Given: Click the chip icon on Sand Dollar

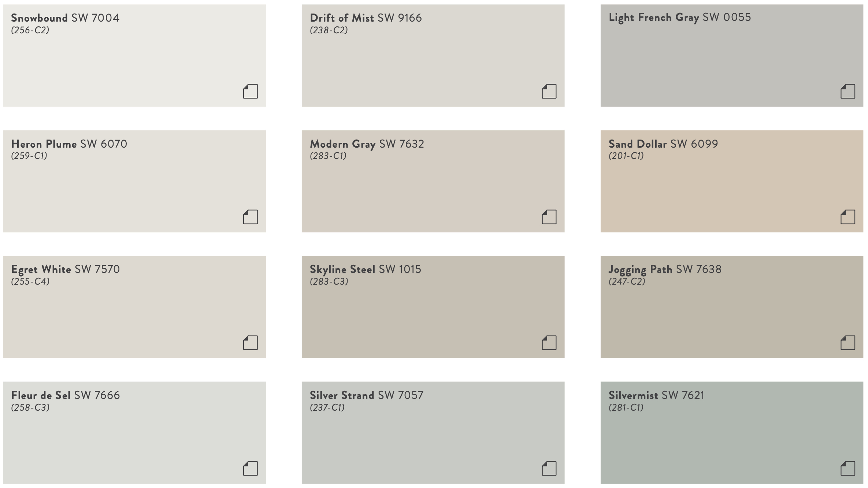Looking at the screenshot, I should 848,217.
